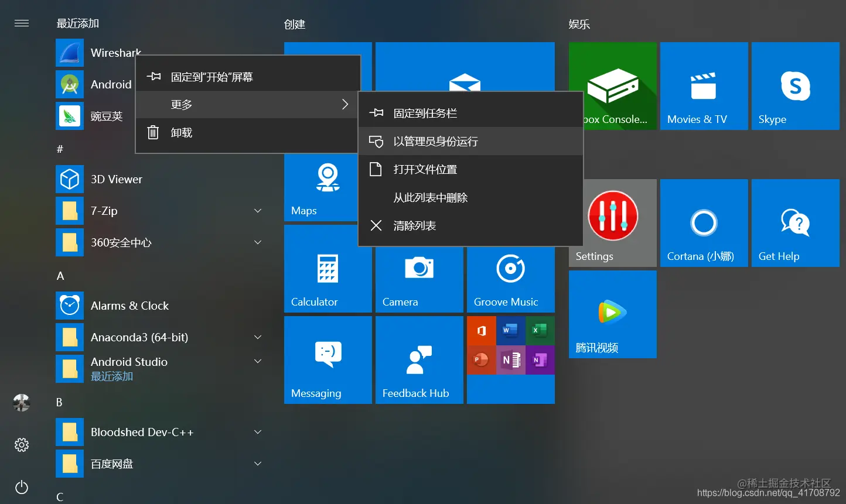Open the 更多 submenu entry
Image resolution: width=846 pixels, height=504 pixels.
[248, 105]
